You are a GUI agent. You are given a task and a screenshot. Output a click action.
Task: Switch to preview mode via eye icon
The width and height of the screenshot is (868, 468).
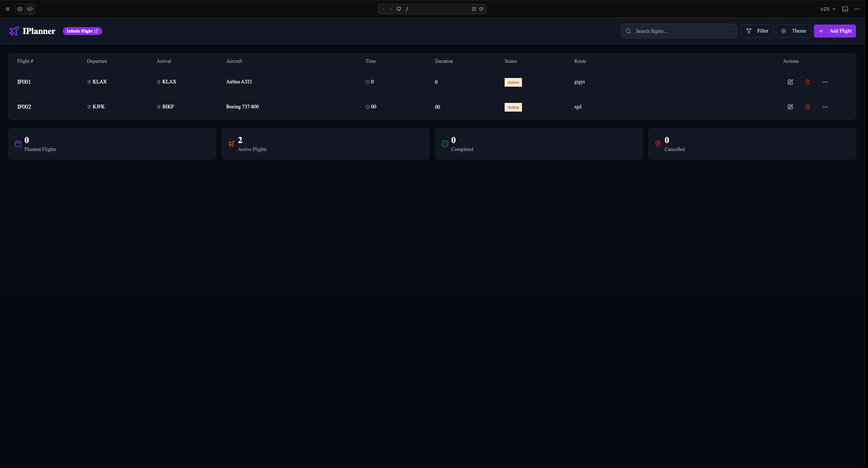click(x=20, y=9)
